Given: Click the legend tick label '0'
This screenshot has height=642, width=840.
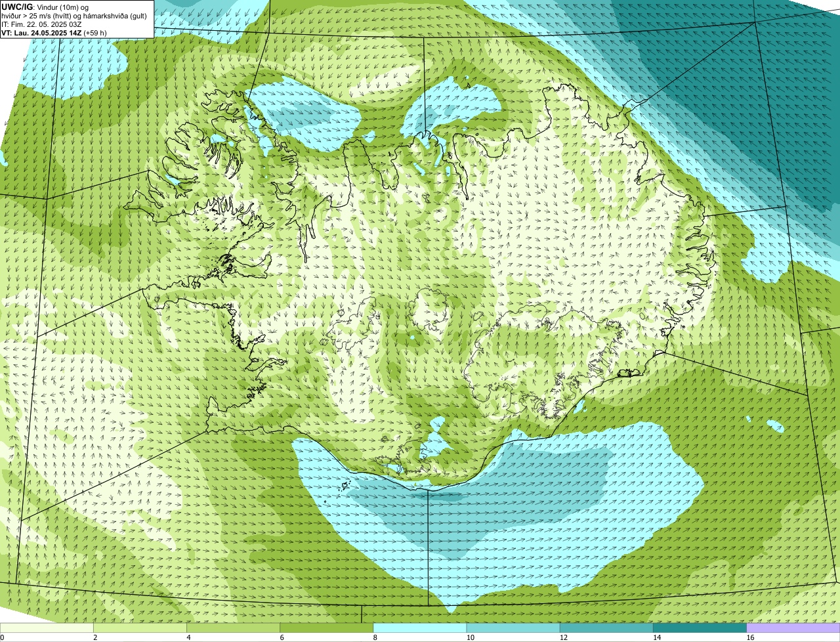Looking at the screenshot, I should tap(2, 637).
